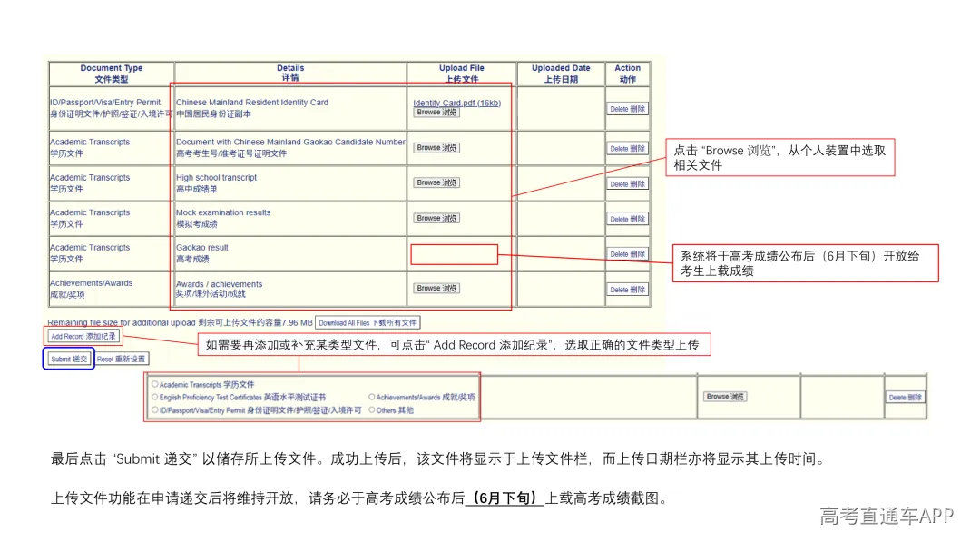Click the Remaining file size 7.96 MB text
The width and height of the screenshot is (980, 552).
pyautogui.click(x=180, y=322)
